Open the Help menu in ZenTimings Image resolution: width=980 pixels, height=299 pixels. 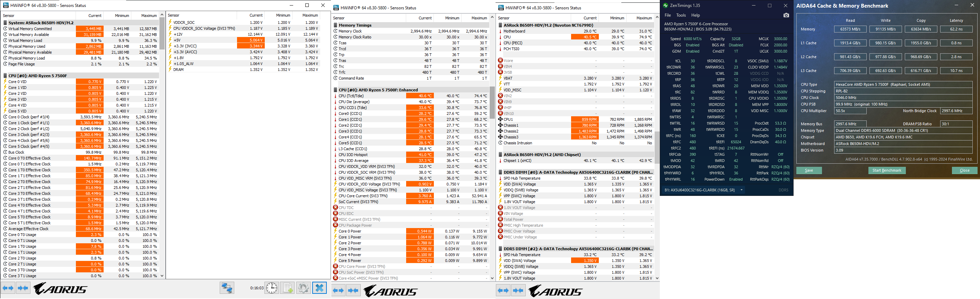click(695, 15)
